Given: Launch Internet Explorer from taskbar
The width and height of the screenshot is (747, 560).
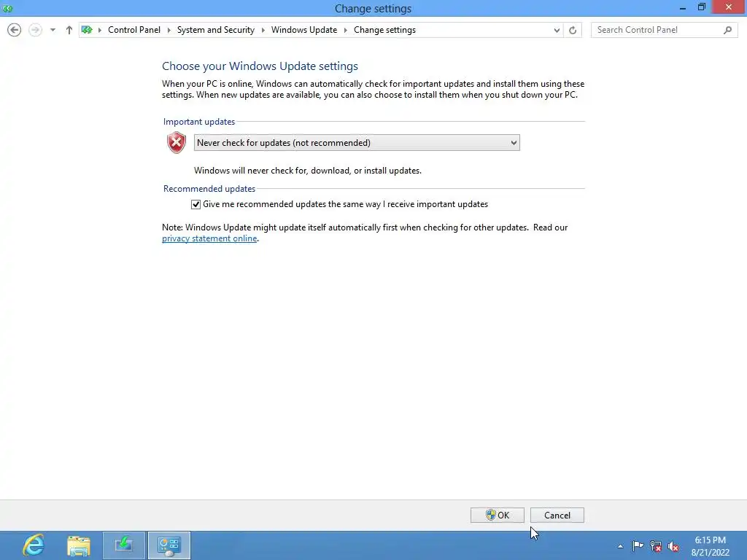Looking at the screenshot, I should (34, 545).
